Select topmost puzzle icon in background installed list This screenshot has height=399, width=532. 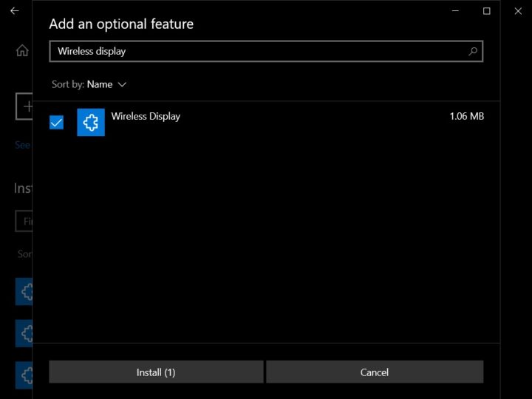pyautogui.click(x=24, y=293)
